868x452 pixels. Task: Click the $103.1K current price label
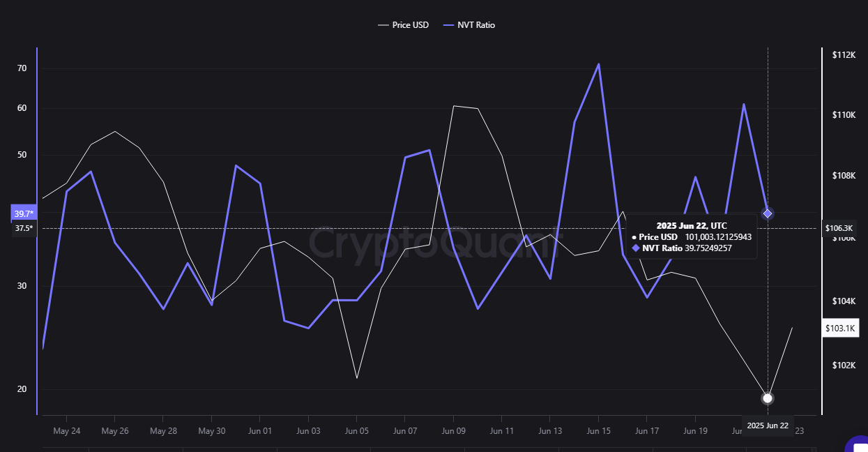[839, 328]
